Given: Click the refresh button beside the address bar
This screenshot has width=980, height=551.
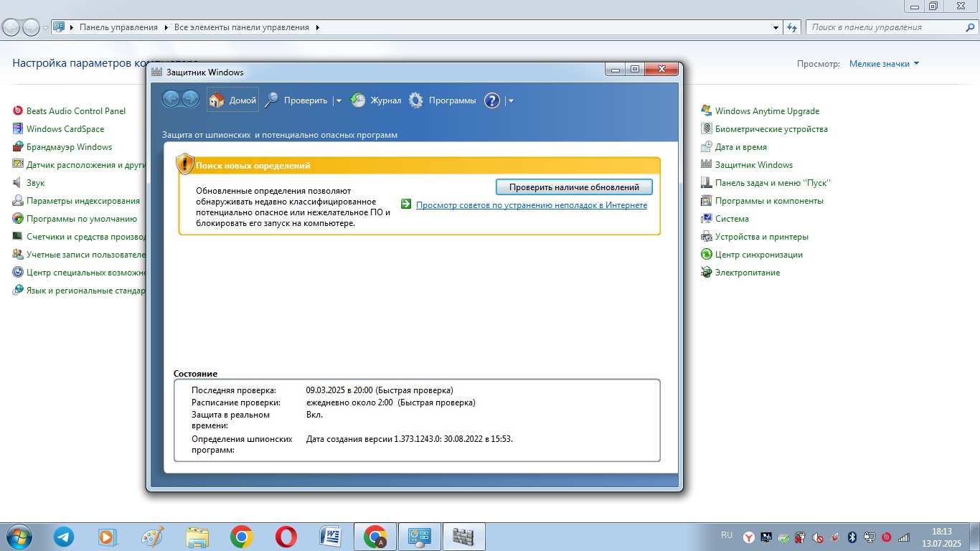Looking at the screenshot, I should (792, 27).
